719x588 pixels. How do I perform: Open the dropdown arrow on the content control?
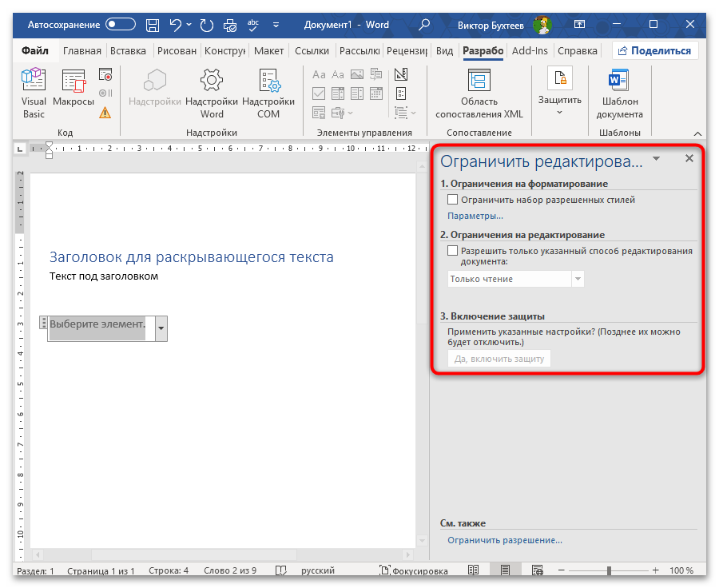pos(161,328)
